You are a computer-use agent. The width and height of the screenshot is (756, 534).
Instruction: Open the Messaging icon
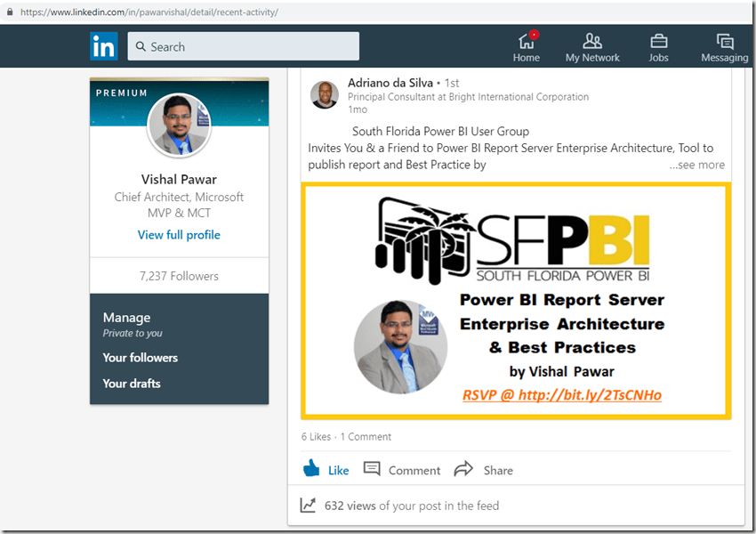point(725,41)
